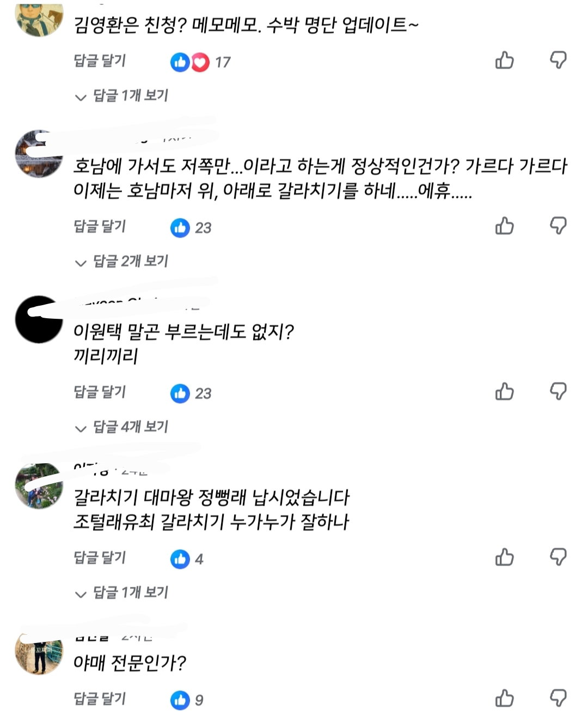Thumbs down the 야매 전문인가 comment
Image resolution: width=588 pixels, height=722 pixels.
(558, 698)
